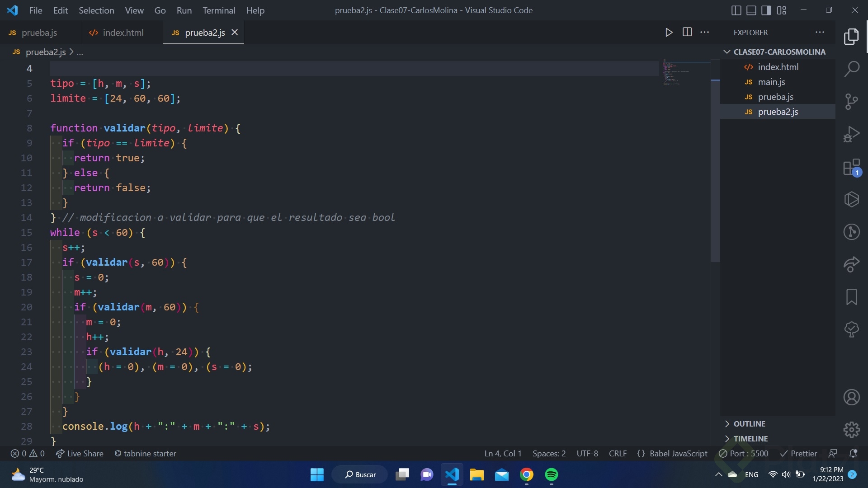This screenshot has height=488, width=868.
Task: Open Google Chrome from taskbar
Action: tap(527, 475)
